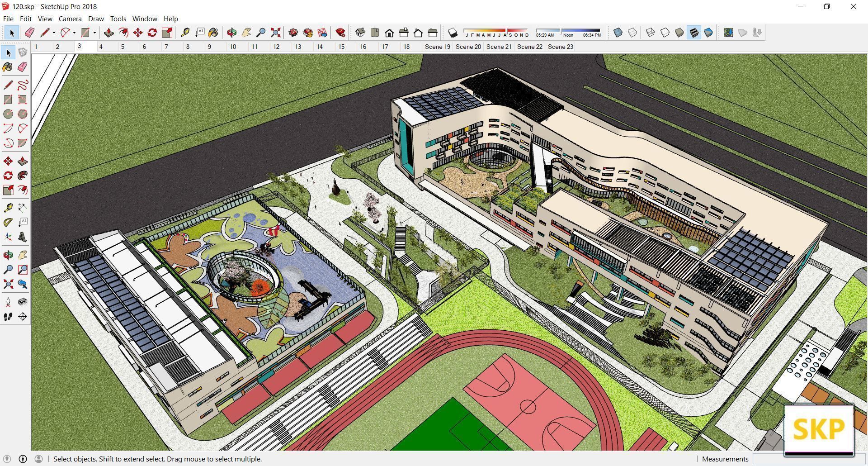The image size is (868, 466).
Task: Select the Rotate tool in top toolbar
Action: 152,33
